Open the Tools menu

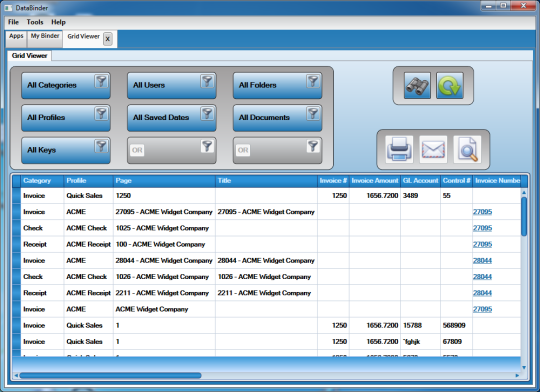[x=35, y=22]
